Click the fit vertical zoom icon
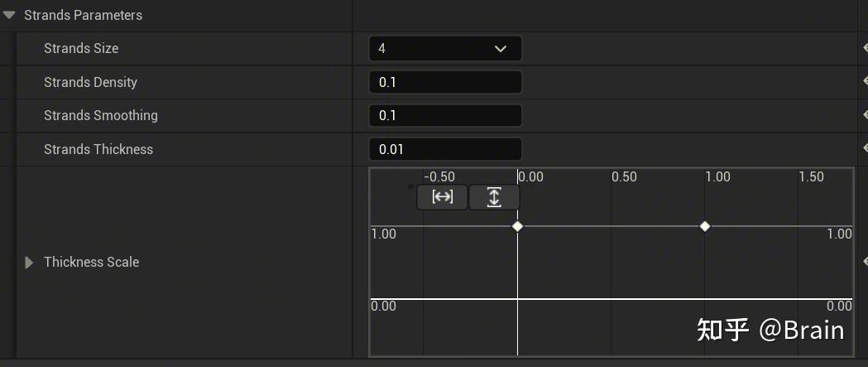The height and width of the screenshot is (367, 868). [x=494, y=197]
